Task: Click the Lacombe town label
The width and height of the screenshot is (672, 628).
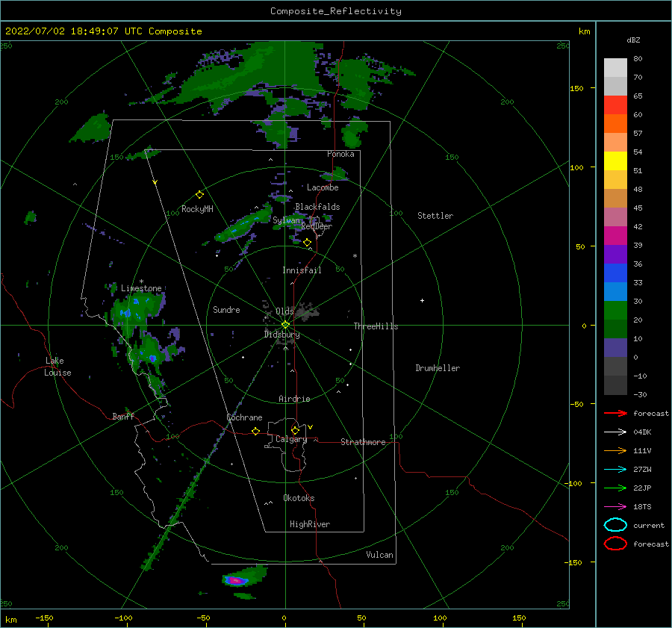Action: tap(323, 187)
